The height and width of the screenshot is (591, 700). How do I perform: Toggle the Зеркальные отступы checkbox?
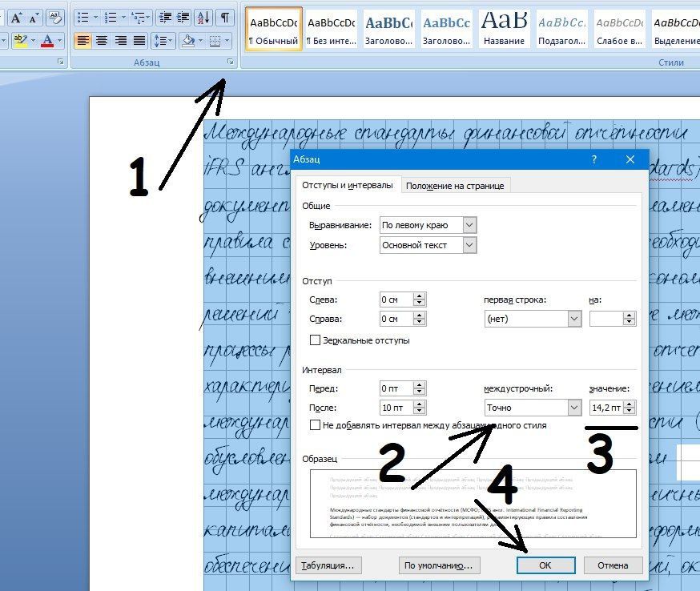coord(315,340)
